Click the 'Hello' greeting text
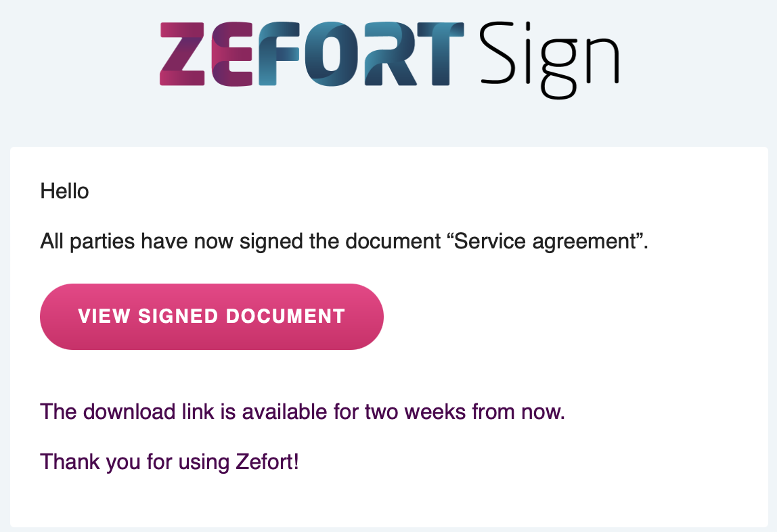This screenshot has height=532, width=777. (64, 191)
